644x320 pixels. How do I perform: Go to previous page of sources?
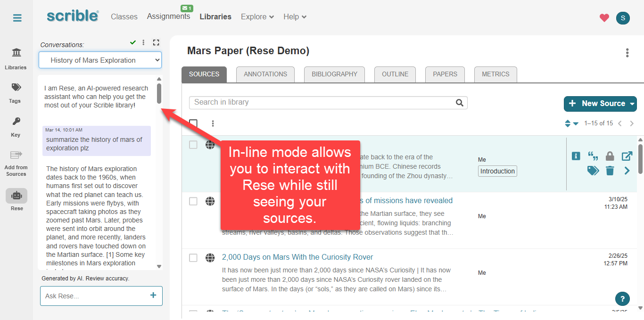tap(620, 123)
